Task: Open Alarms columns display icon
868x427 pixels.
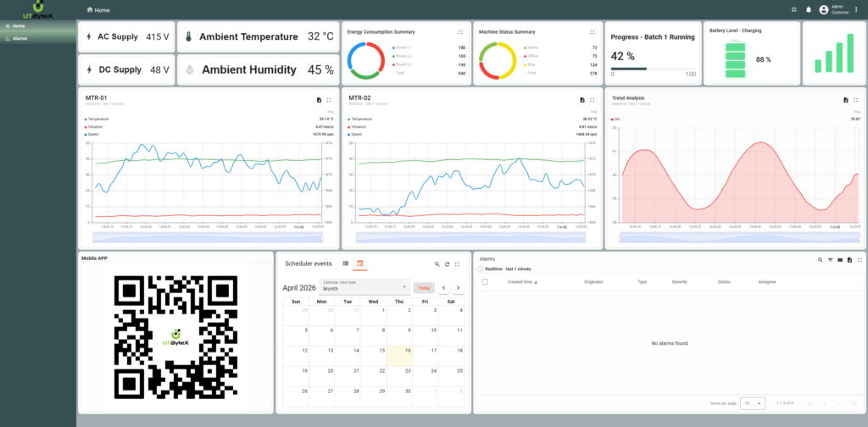Action: pos(840,259)
